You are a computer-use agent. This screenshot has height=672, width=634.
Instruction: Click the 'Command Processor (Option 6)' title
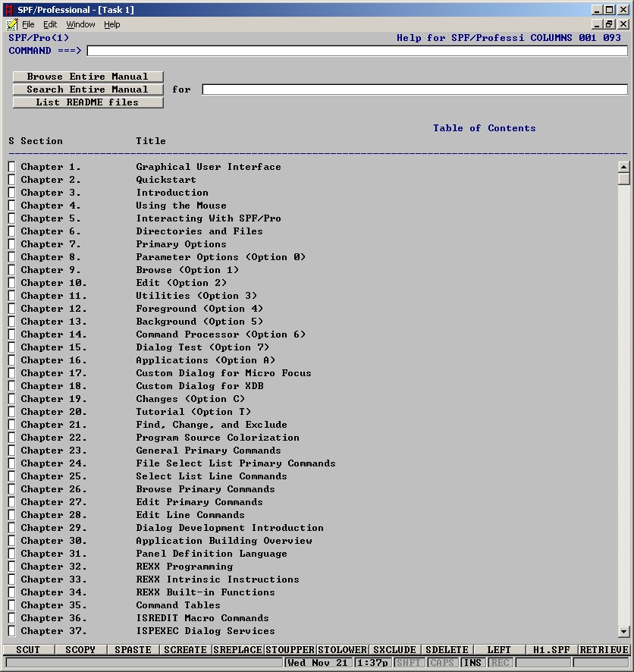click(x=221, y=334)
